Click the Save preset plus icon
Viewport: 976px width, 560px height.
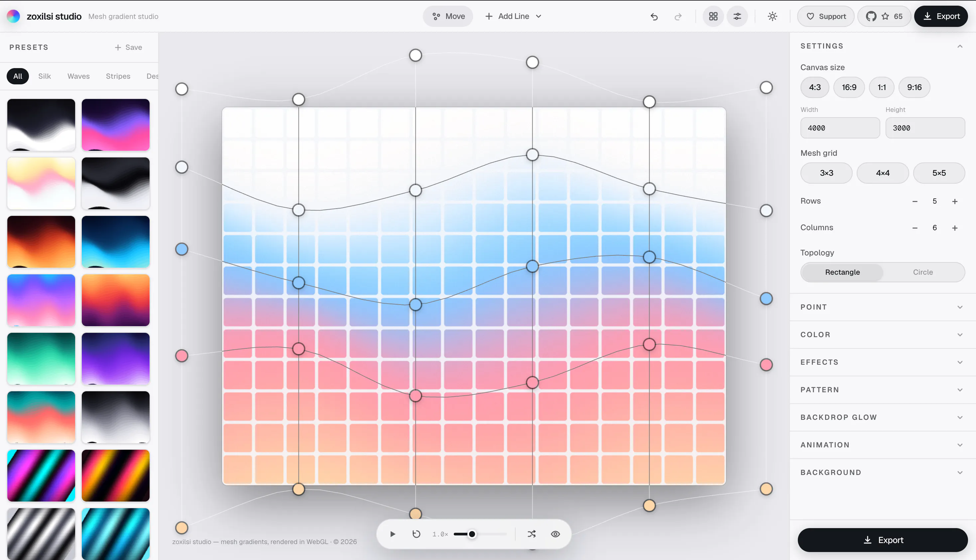[x=118, y=47]
